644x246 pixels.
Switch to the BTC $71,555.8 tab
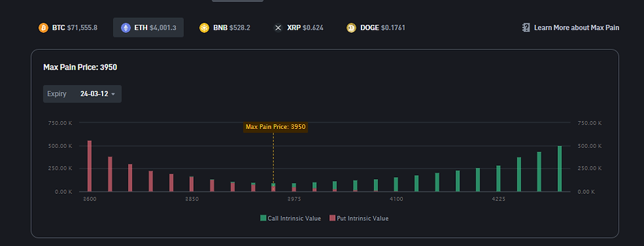point(68,28)
